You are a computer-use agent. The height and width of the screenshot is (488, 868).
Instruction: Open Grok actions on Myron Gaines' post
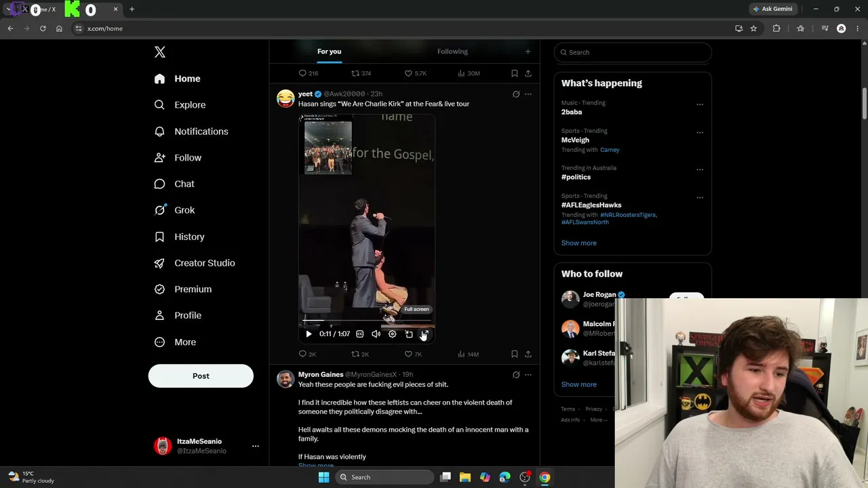(516, 375)
